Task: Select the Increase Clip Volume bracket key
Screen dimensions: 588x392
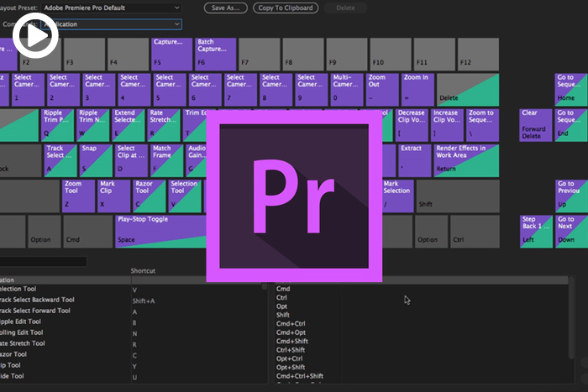Action: (447, 125)
